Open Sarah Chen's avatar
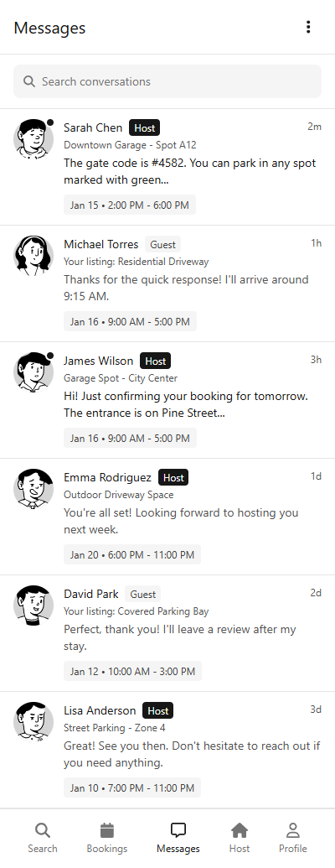Screen dimensions: 335x868 pos(33,139)
